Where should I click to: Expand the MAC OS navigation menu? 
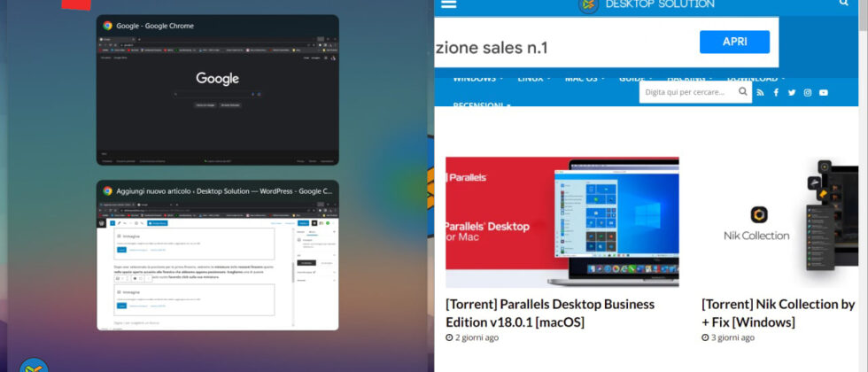(585, 80)
